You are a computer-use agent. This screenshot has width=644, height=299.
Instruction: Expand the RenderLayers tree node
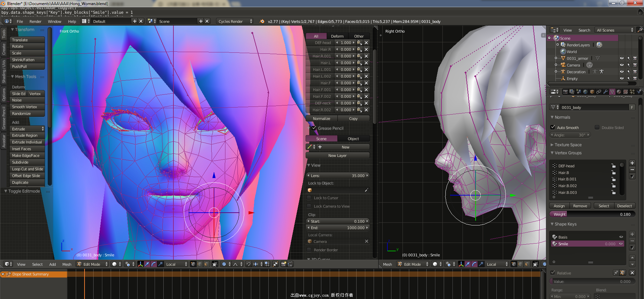[557, 45]
